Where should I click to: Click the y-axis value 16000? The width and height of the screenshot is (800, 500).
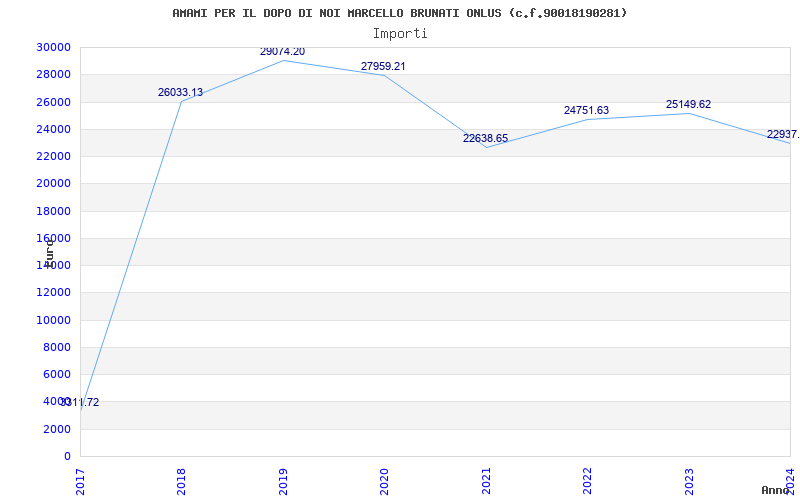point(53,238)
